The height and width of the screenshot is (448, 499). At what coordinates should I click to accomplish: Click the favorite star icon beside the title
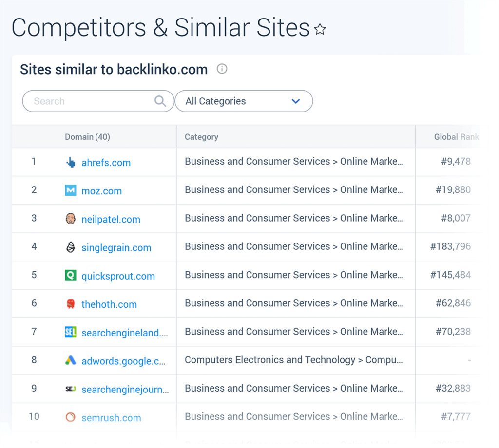click(x=320, y=29)
